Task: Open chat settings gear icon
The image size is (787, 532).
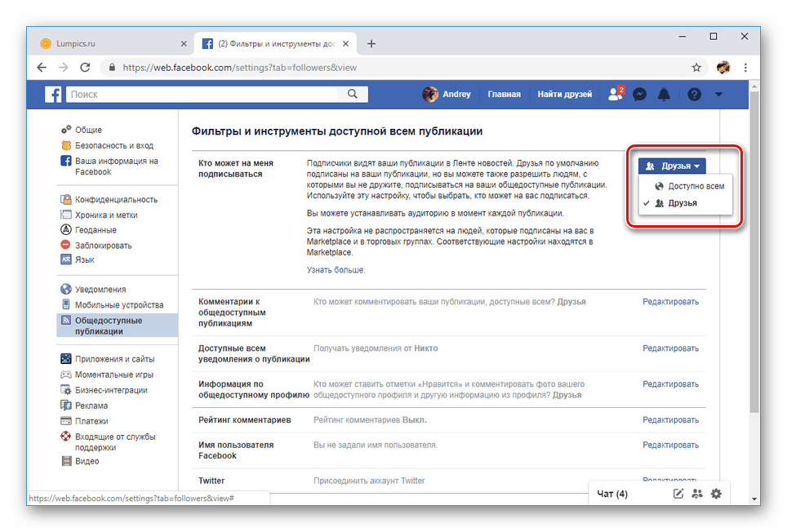Action: pyautogui.click(x=716, y=494)
